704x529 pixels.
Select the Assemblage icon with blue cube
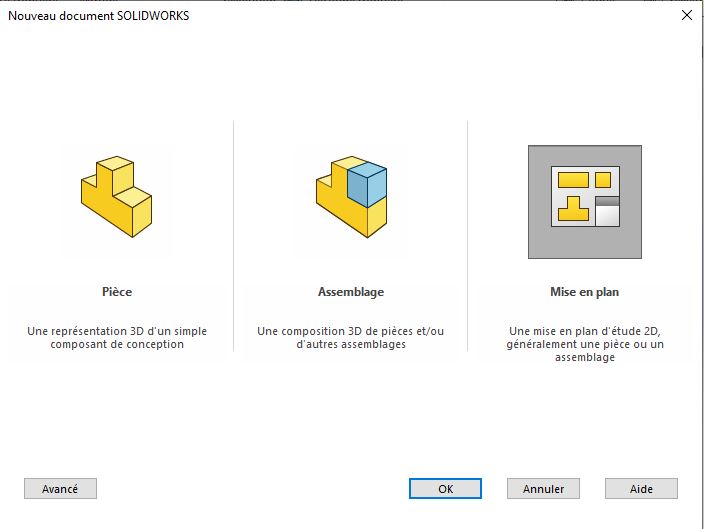(351, 197)
